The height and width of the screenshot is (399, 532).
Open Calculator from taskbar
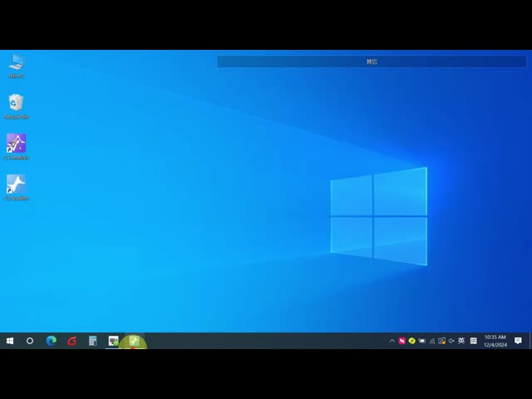click(92, 341)
